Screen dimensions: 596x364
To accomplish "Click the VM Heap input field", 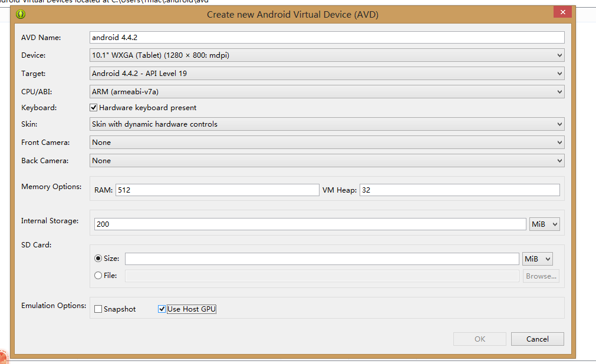I will (x=460, y=190).
